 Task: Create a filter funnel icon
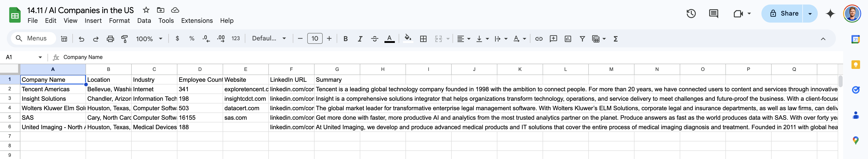(582, 39)
